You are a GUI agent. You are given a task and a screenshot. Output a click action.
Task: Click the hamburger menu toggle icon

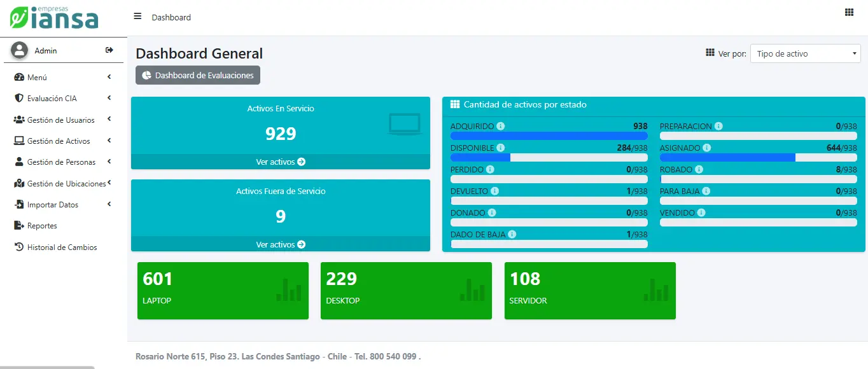pyautogui.click(x=137, y=17)
